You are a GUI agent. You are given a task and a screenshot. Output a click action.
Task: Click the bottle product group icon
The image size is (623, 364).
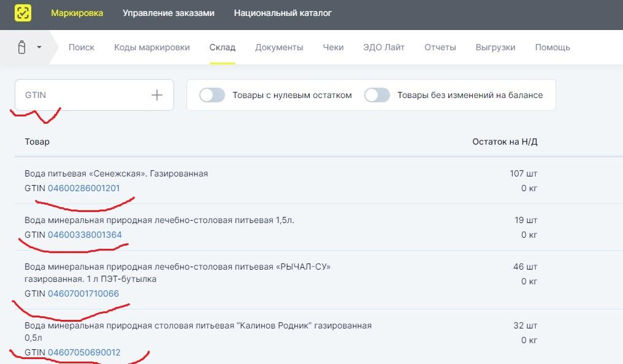coord(22,47)
